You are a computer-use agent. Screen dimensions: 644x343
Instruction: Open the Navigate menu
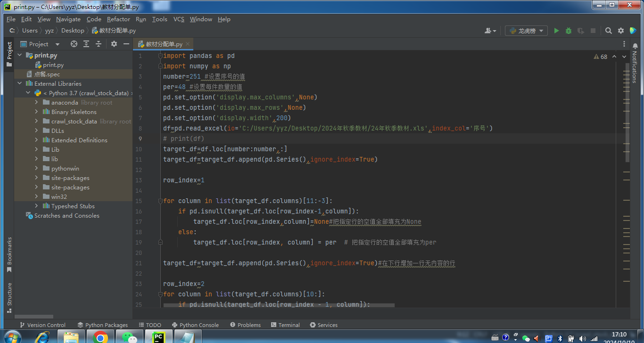[x=68, y=19]
